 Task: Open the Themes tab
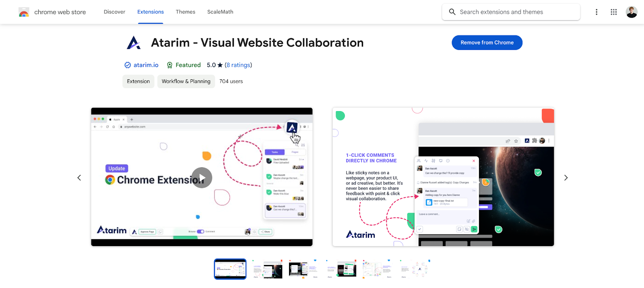click(185, 12)
